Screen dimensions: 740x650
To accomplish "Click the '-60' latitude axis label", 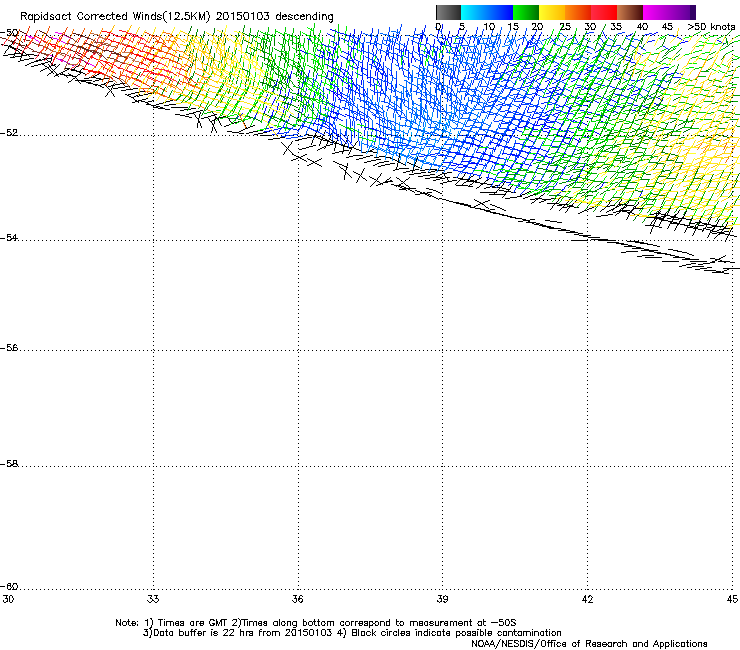I will (9, 587).
